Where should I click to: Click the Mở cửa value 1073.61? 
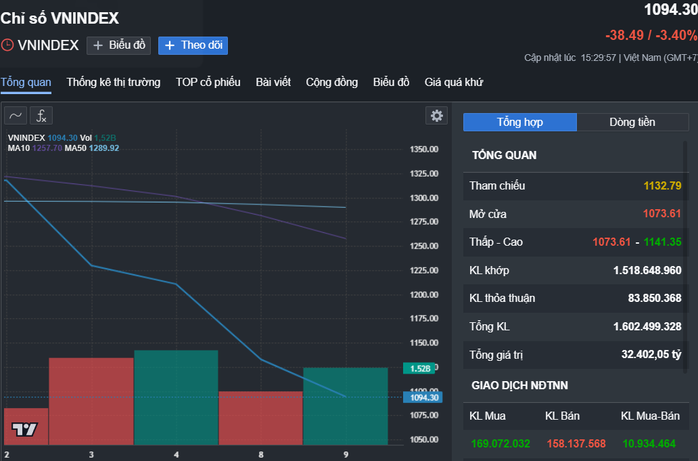tap(662, 214)
